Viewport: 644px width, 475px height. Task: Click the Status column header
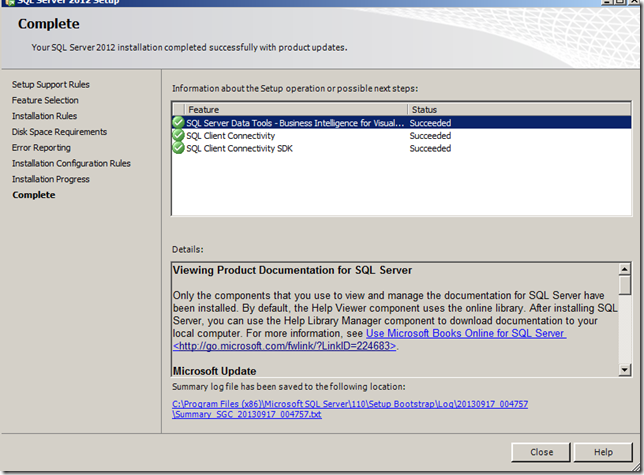pos(519,110)
